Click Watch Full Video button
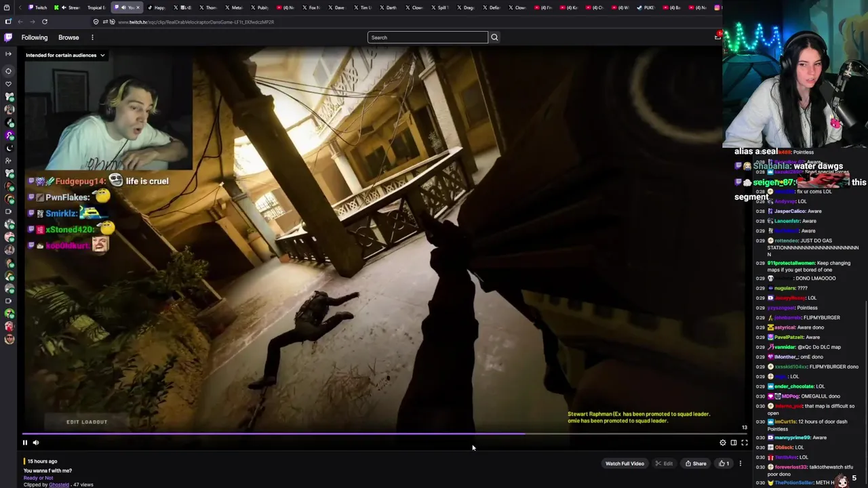Viewport: 868px width, 488px height. (x=625, y=464)
